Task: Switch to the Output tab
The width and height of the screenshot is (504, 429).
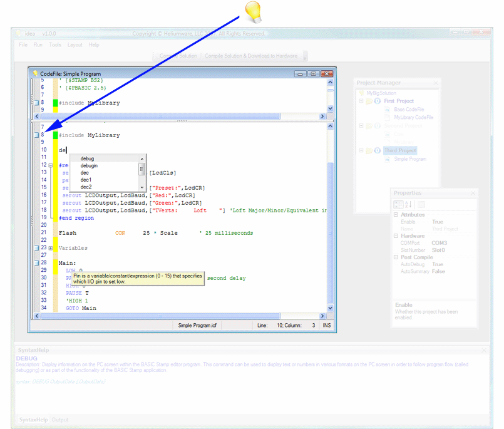Action: (60, 420)
